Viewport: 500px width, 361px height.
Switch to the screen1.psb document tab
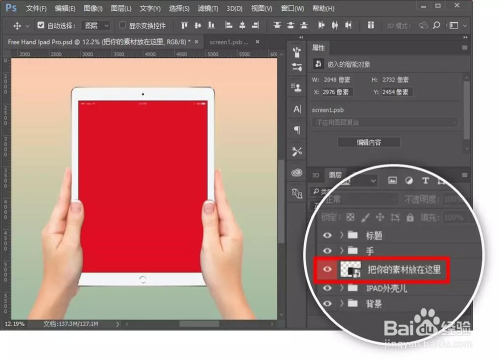click(229, 42)
